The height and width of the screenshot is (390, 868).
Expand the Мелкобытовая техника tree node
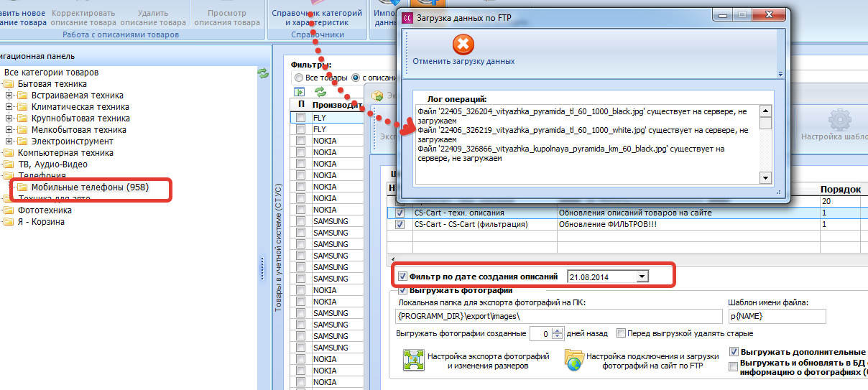click(9, 130)
